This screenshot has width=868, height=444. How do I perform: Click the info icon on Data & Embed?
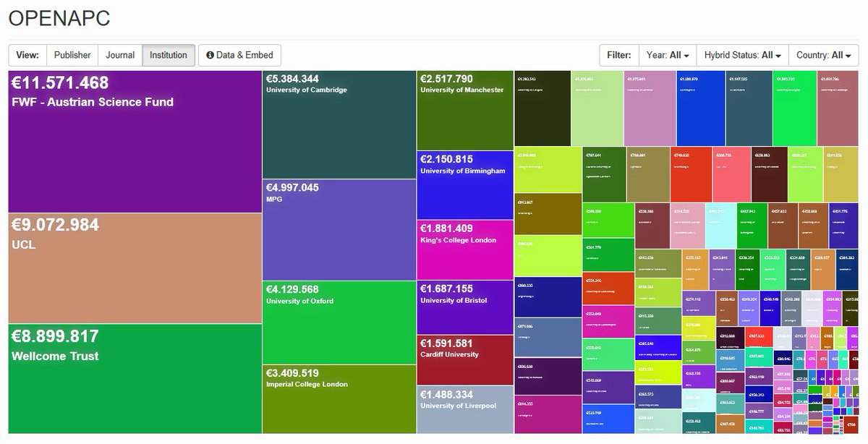[210, 55]
